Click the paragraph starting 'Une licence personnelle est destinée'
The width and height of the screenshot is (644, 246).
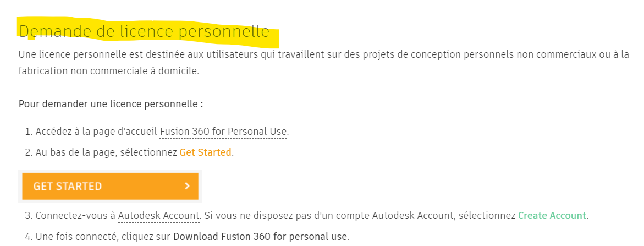tap(275, 55)
